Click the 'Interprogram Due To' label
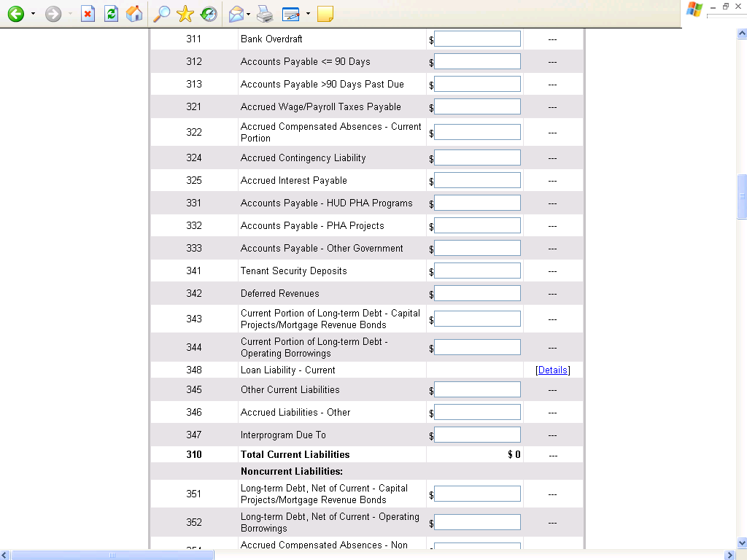The image size is (747, 560). (x=283, y=435)
